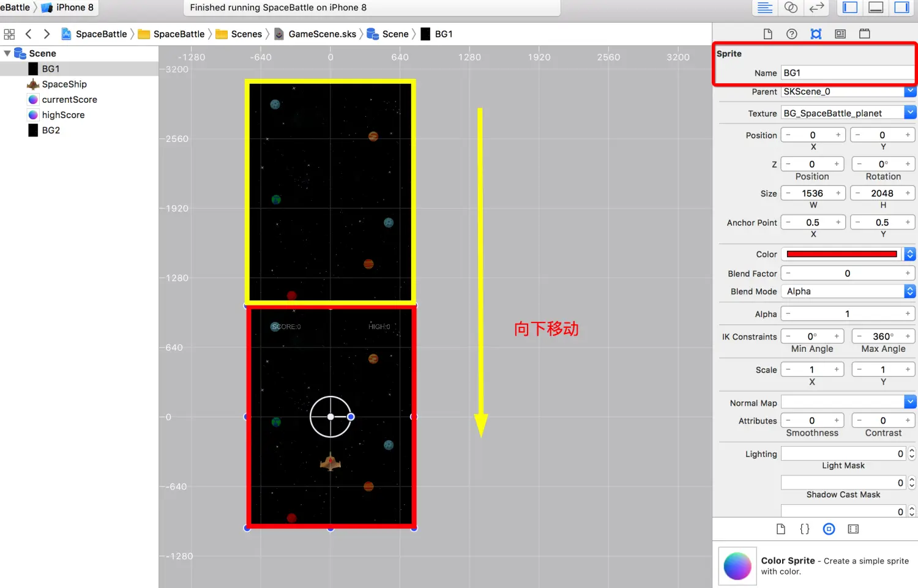This screenshot has height=588, width=918.
Task: Go forward in editor history
Action: (x=47, y=34)
